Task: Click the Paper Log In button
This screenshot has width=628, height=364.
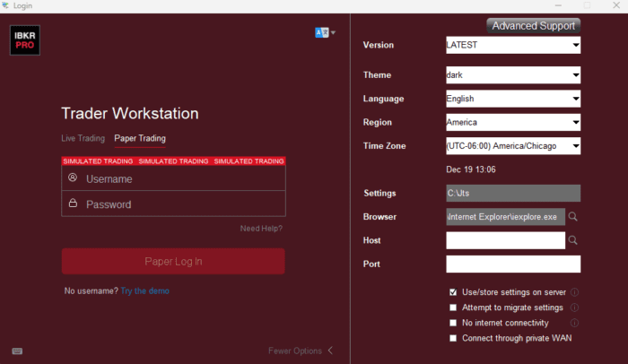Action: 173,262
